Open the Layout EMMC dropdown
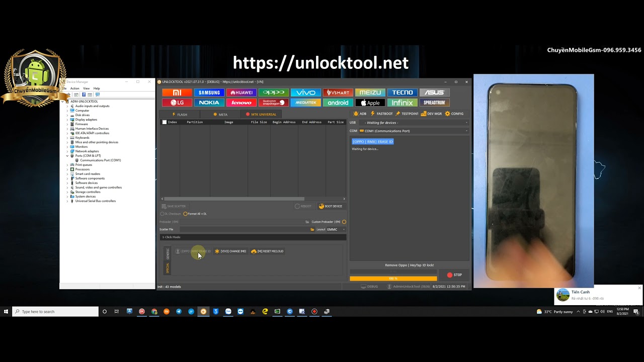644x362 pixels. [336, 229]
